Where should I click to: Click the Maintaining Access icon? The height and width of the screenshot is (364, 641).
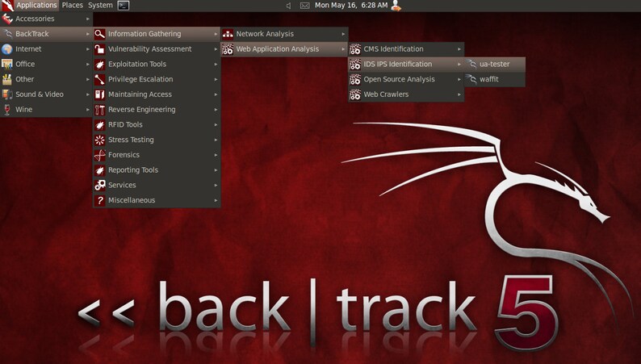[100, 94]
